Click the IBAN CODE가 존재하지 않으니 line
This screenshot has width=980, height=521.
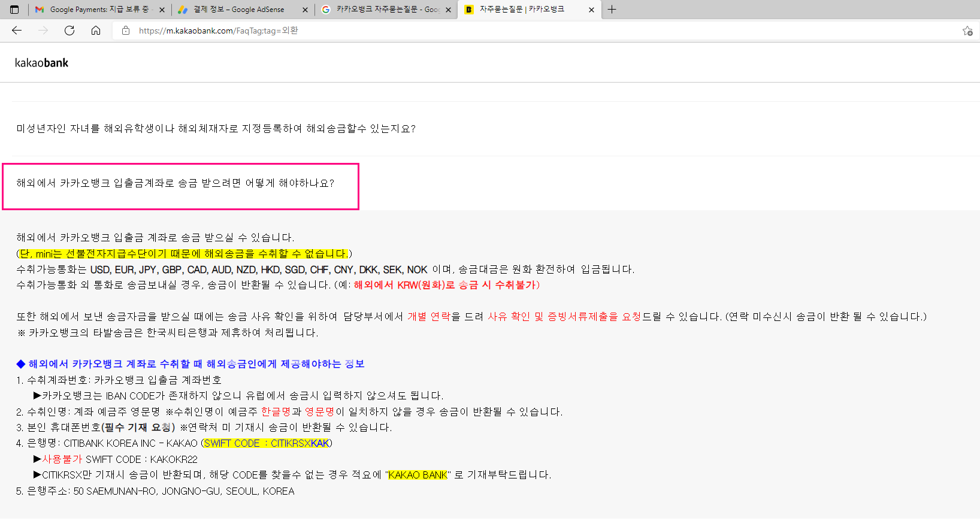coord(238,395)
